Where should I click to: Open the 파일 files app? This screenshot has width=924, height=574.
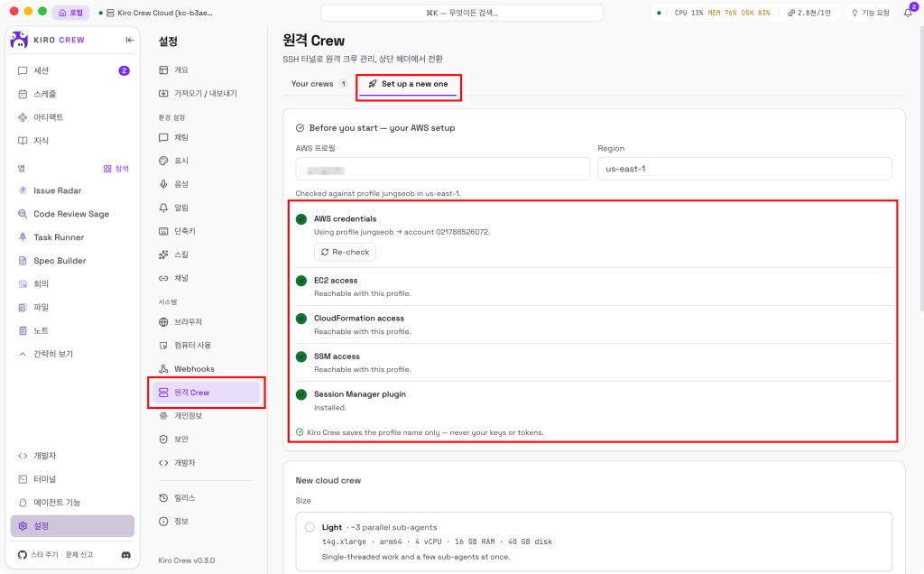click(72, 307)
